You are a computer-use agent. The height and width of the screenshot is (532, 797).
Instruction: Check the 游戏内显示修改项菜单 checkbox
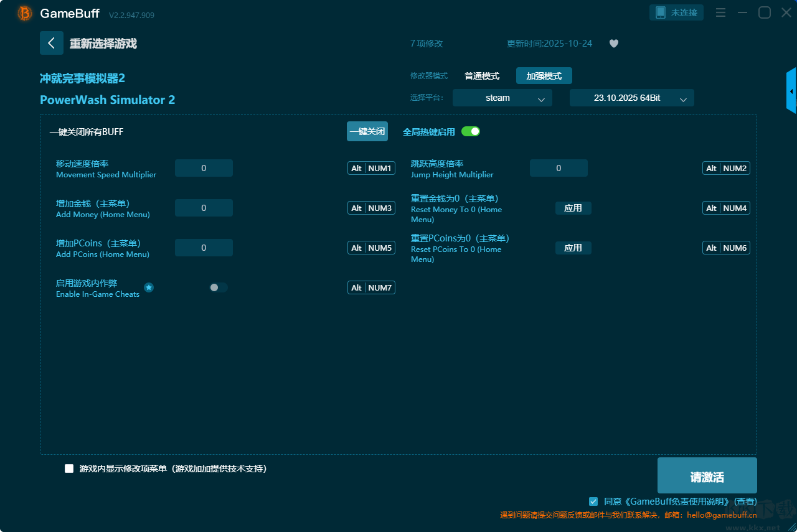[69, 469]
